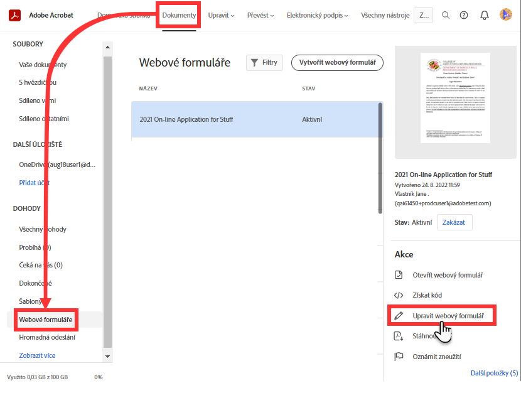Select Vaše dokumenty in sidebar
This screenshot has width=521, height=420.
click(x=43, y=65)
